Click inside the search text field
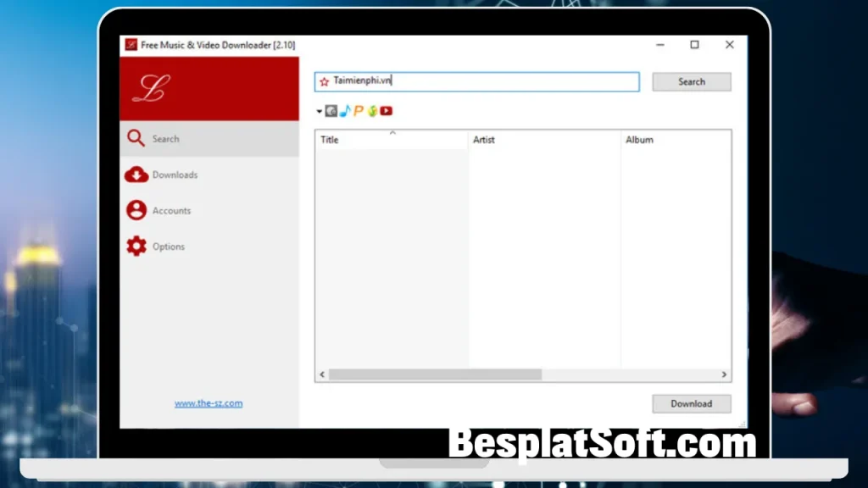Image resolution: width=868 pixels, height=488 pixels. click(509, 81)
